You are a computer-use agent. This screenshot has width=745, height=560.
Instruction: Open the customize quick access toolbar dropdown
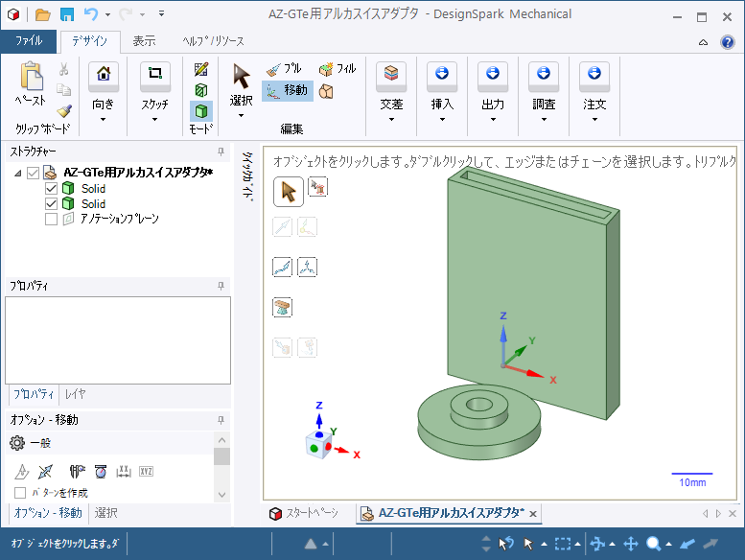point(161,13)
